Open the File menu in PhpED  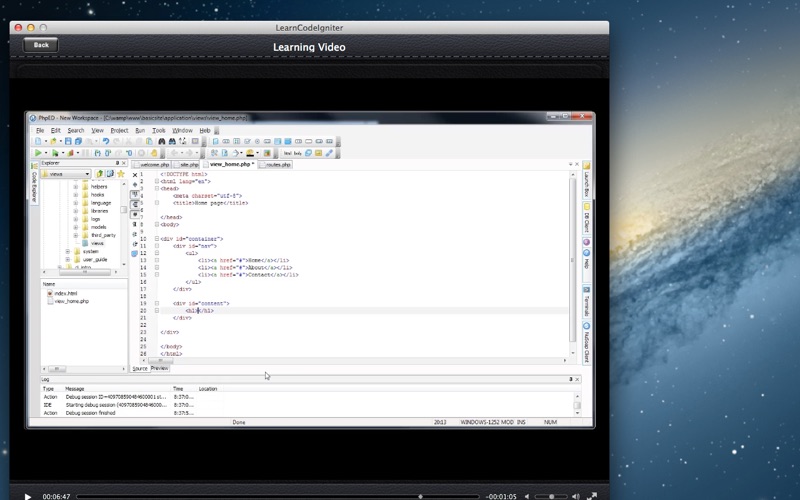40,131
